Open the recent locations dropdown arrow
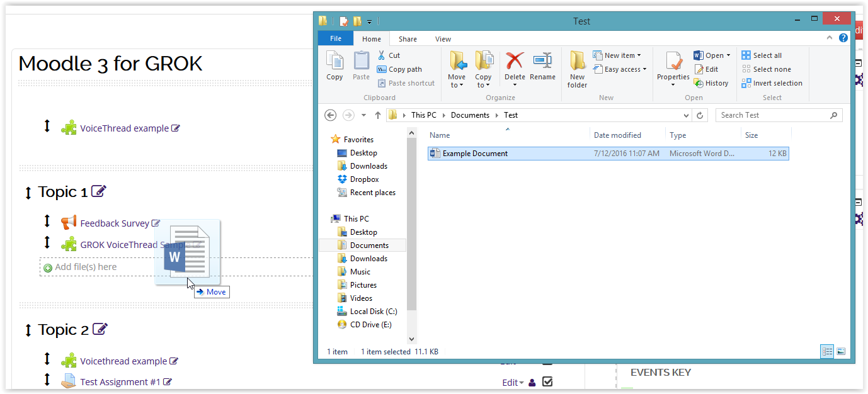 (x=363, y=116)
